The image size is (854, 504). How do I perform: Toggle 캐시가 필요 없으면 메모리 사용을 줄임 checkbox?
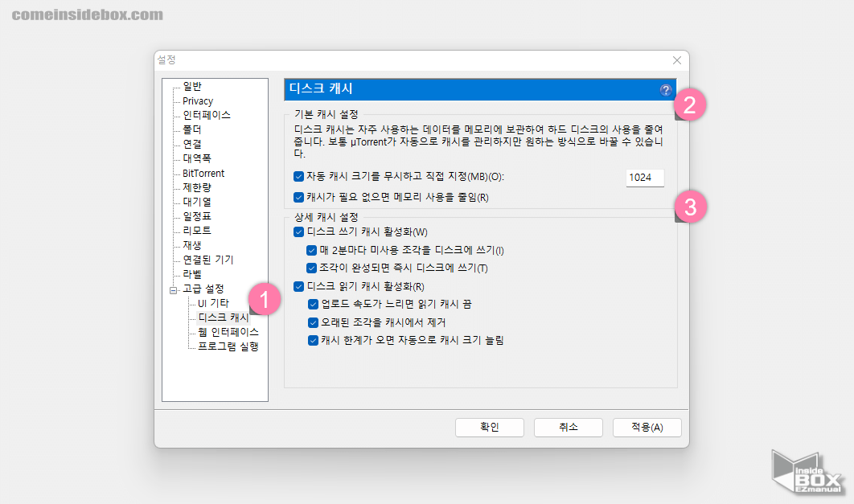(x=298, y=197)
